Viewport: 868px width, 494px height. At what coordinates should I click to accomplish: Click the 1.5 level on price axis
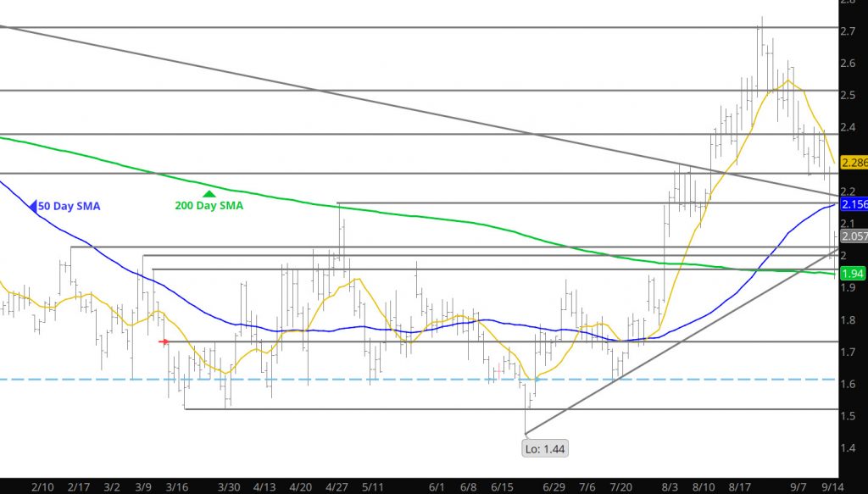point(847,415)
